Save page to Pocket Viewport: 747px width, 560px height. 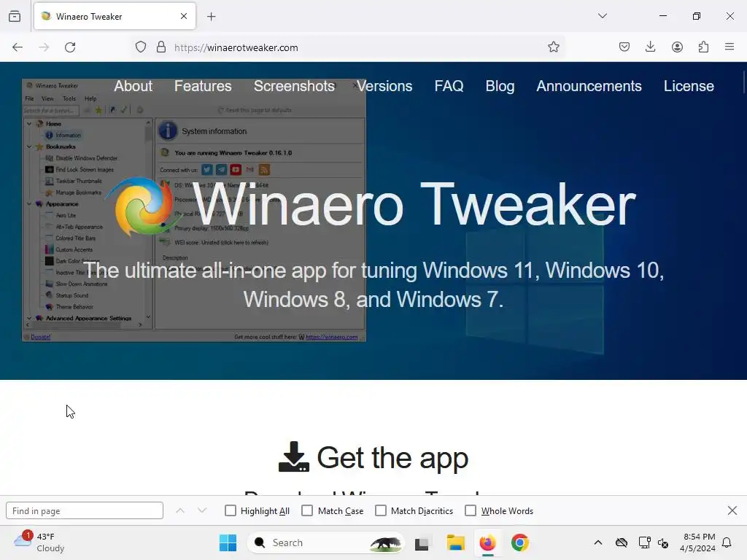tap(624, 47)
